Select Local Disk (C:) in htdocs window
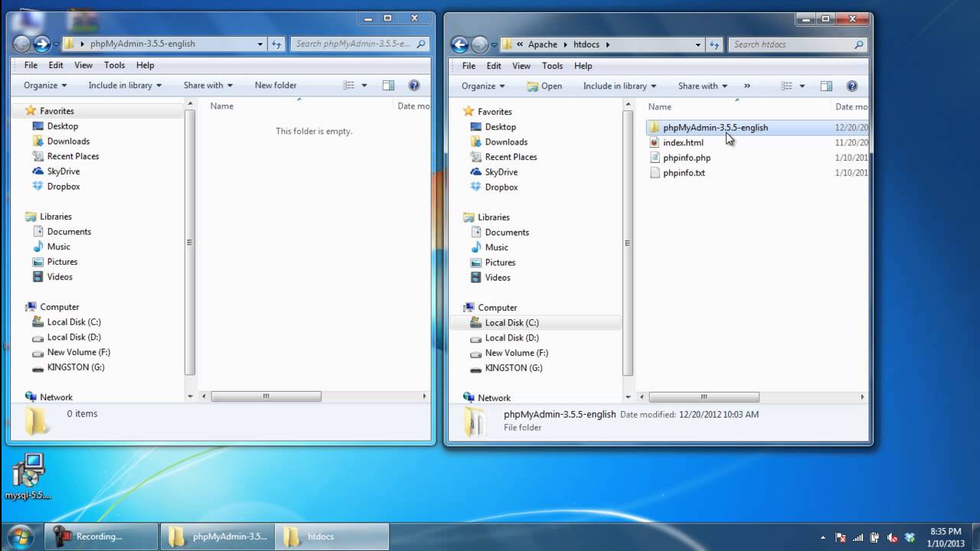The height and width of the screenshot is (551, 980). (511, 323)
